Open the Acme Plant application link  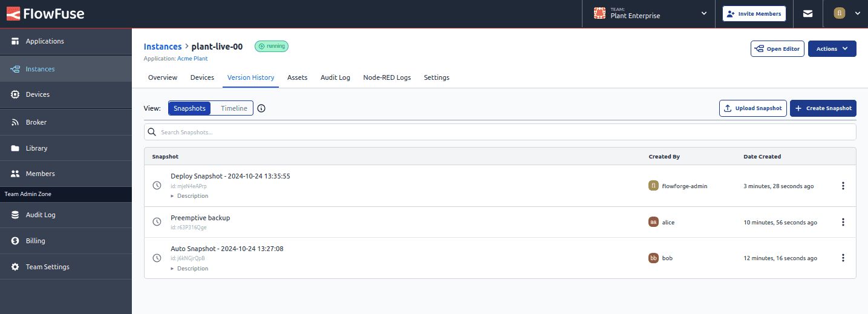pos(192,59)
